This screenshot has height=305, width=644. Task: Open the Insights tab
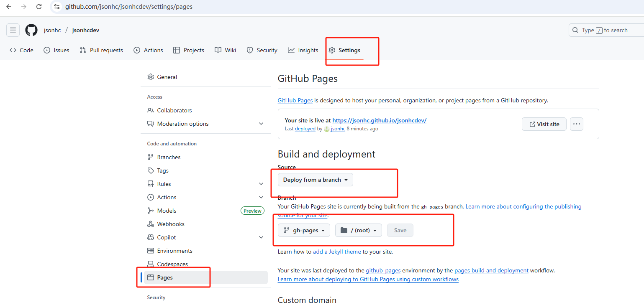(303, 50)
